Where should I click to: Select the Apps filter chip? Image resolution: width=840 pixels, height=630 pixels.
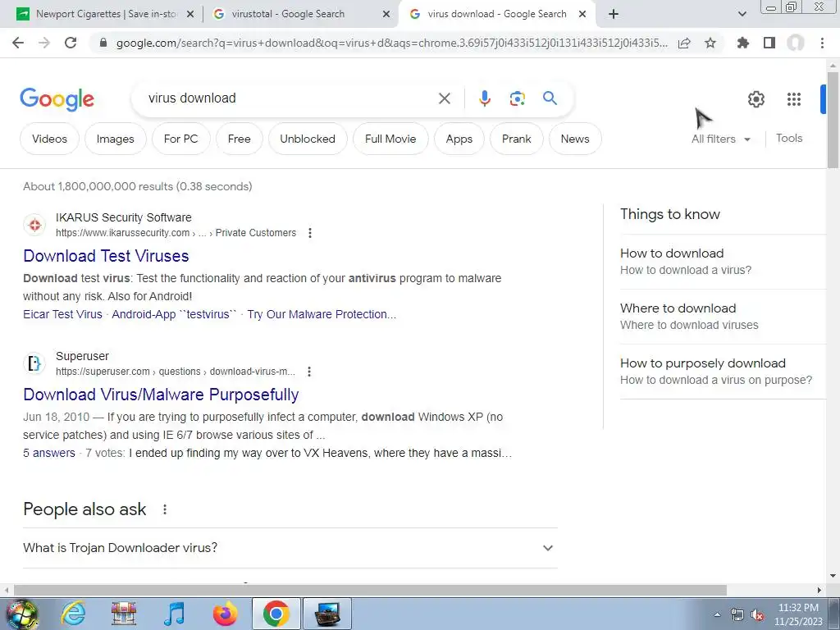click(x=459, y=139)
